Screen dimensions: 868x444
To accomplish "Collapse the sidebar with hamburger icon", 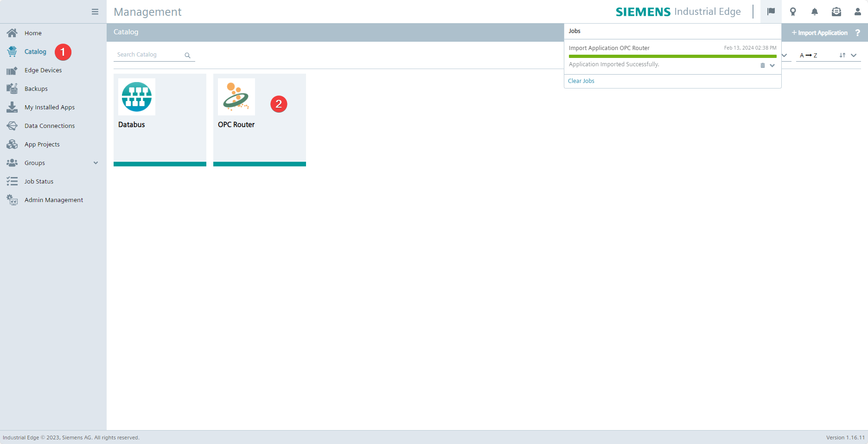I will 95,12.
